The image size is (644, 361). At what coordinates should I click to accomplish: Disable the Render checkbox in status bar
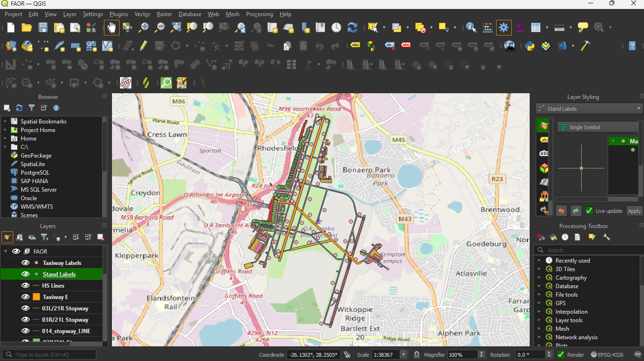(561, 354)
